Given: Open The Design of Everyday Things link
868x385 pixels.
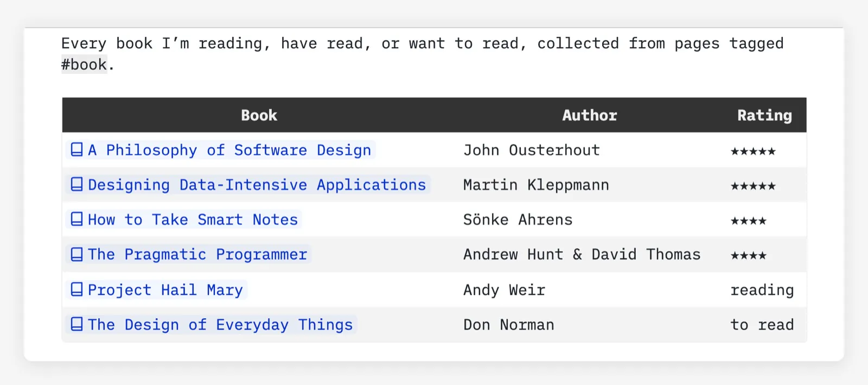Looking at the screenshot, I should (212, 325).
